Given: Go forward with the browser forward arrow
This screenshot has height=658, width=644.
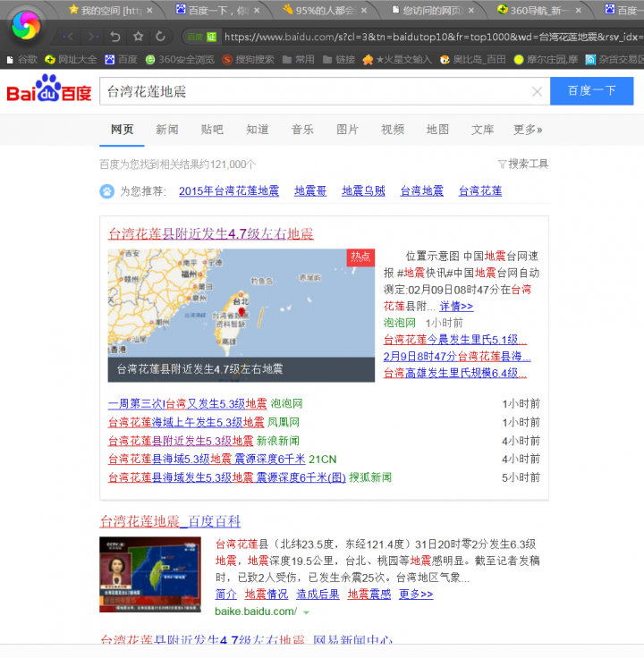Looking at the screenshot, I should [x=93, y=37].
